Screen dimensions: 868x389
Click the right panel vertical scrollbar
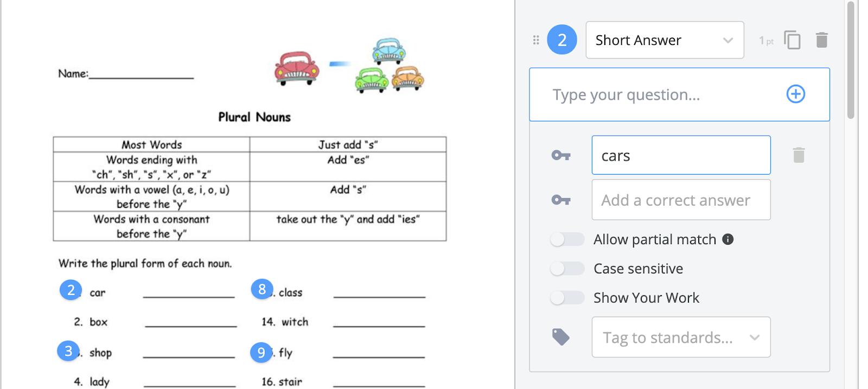(x=851, y=60)
